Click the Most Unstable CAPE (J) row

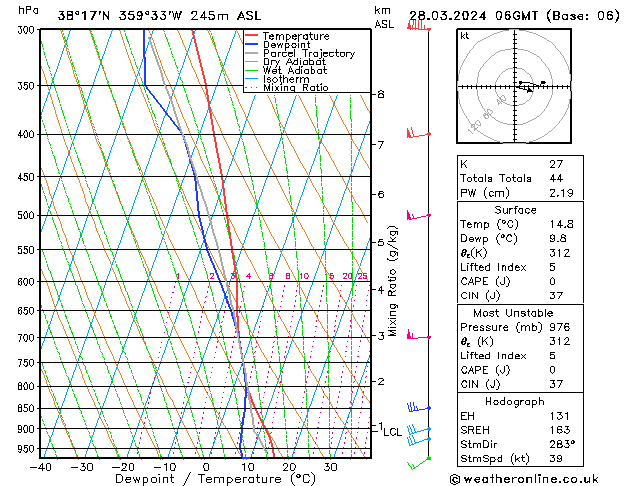(520, 370)
